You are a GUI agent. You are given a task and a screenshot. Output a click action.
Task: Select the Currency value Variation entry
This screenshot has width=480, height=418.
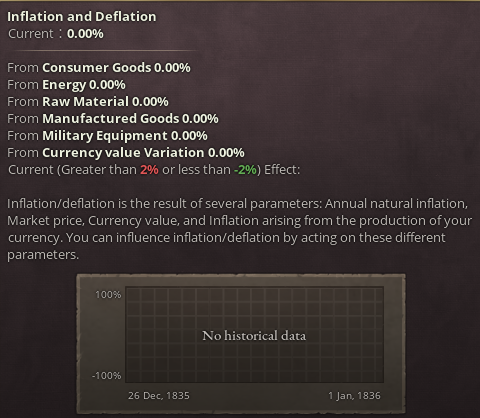126,153
